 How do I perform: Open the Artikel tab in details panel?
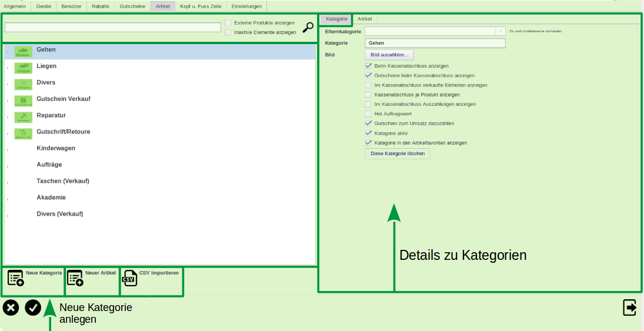pyautogui.click(x=364, y=19)
